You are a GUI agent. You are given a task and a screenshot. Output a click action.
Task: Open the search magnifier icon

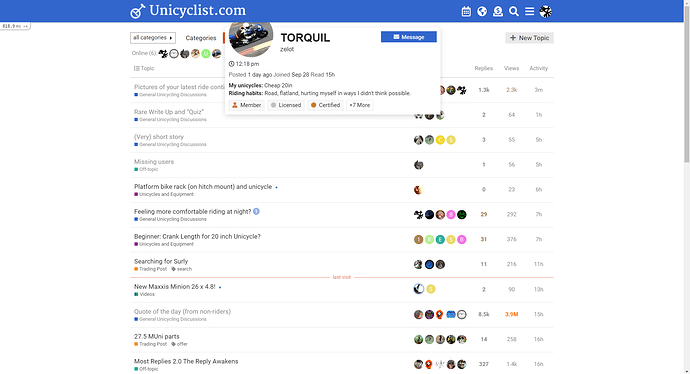[x=514, y=11]
